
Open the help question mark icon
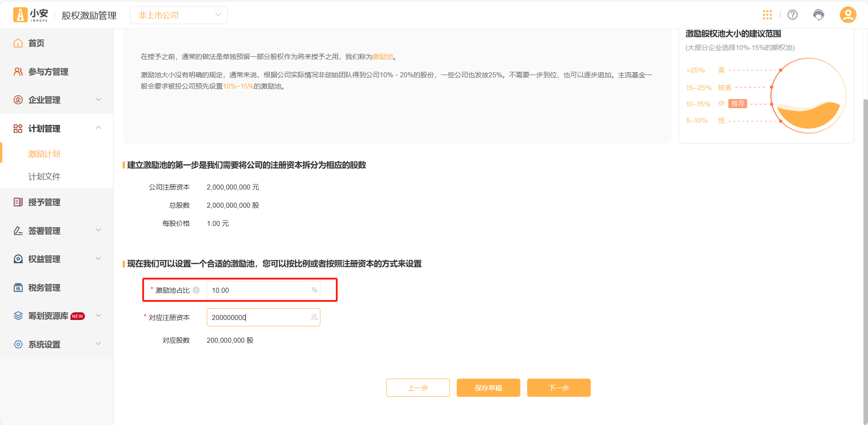pos(793,15)
